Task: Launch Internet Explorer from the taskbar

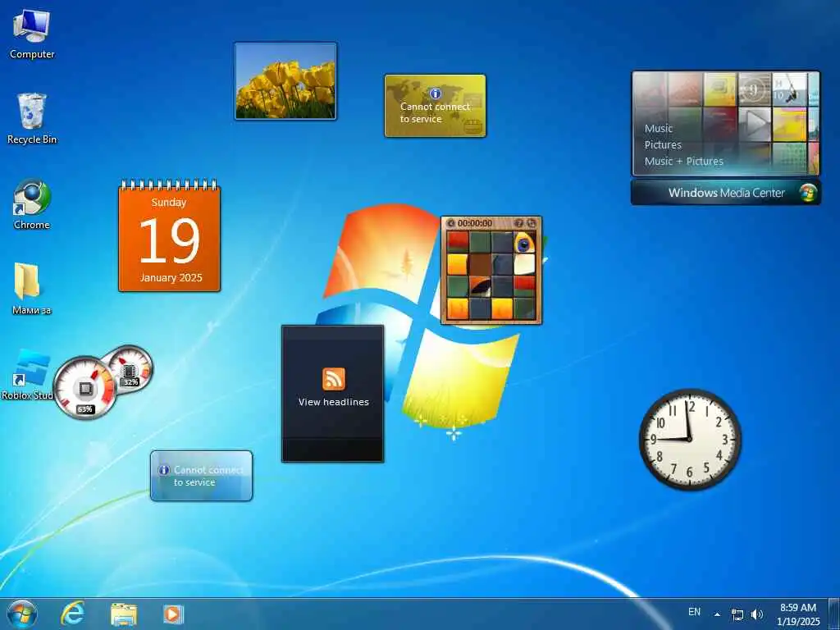Action: pos(73,614)
